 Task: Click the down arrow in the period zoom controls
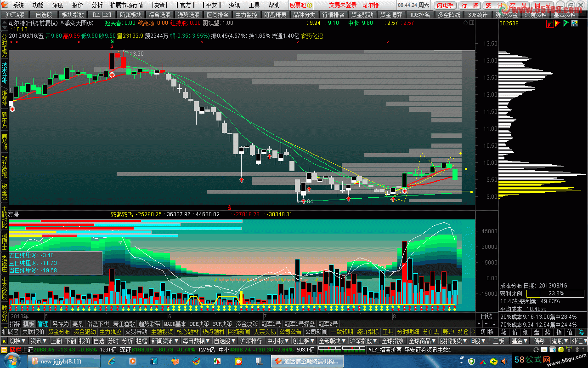pos(494,324)
